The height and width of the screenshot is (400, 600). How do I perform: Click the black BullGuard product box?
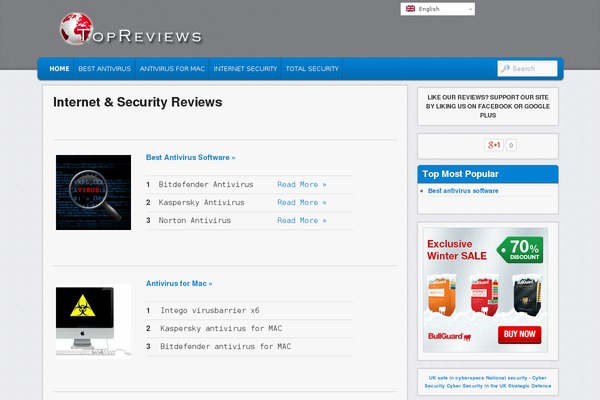(528, 295)
